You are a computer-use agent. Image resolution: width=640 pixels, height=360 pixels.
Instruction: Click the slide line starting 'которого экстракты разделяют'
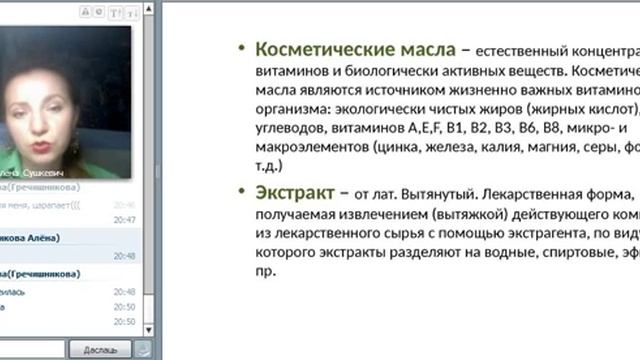[x=447, y=252]
